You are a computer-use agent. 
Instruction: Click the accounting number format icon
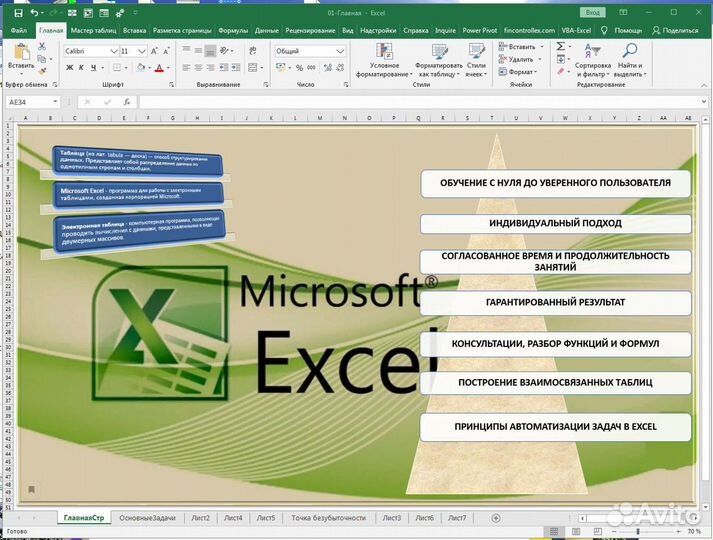pyautogui.click(x=281, y=68)
